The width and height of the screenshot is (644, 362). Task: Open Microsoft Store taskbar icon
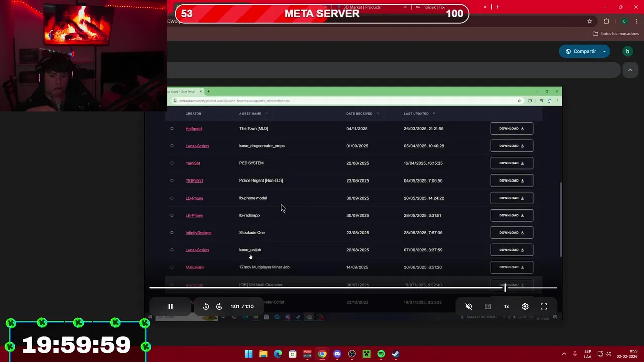click(292, 354)
